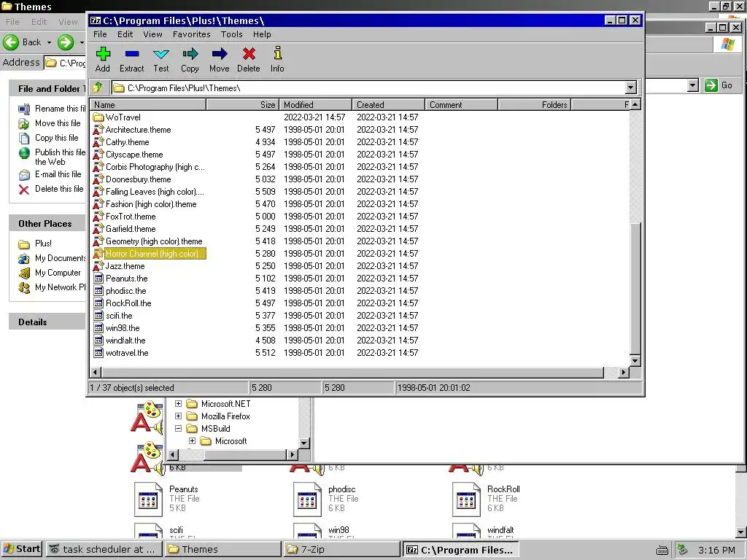Screen dimensions: 747x560
Task: Switch to the Themes taskbar button
Action: 222,549
